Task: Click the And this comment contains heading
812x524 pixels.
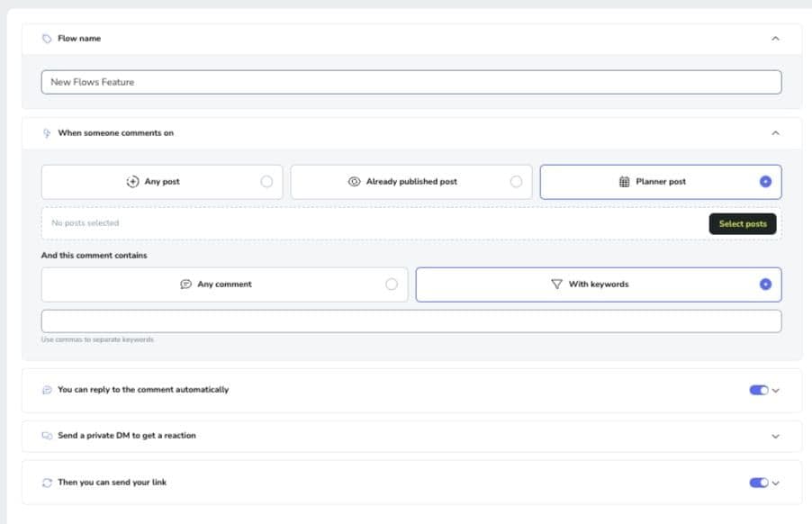Action: click(x=95, y=256)
